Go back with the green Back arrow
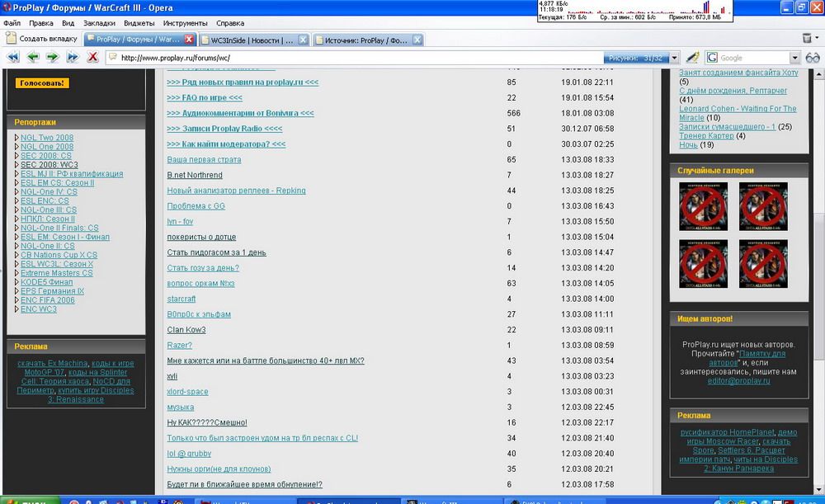This screenshot has height=504, width=825. (x=33, y=58)
